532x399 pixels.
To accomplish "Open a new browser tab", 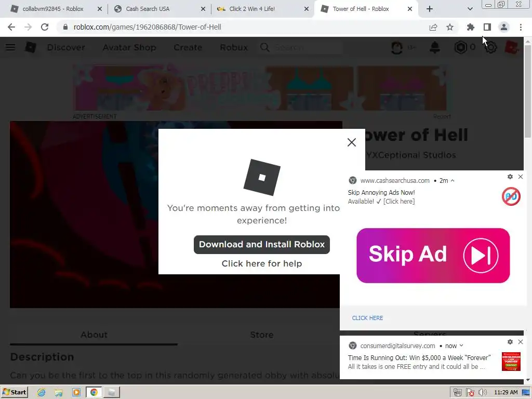I will tap(430, 9).
